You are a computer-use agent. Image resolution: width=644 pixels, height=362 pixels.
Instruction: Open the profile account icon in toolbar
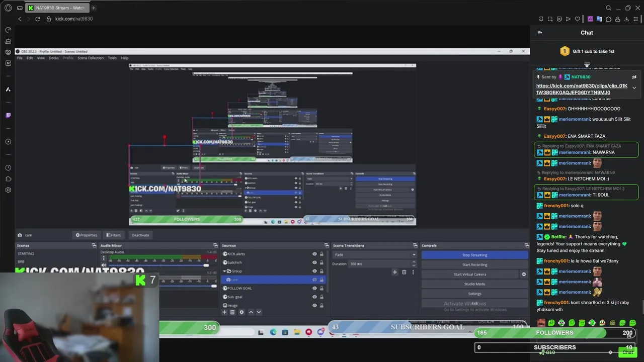coord(617,19)
